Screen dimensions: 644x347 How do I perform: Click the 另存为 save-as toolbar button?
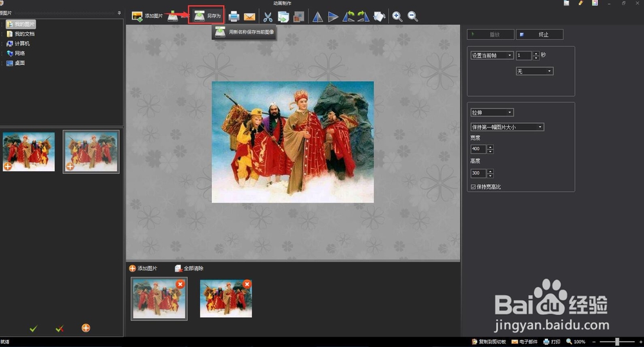tap(206, 15)
